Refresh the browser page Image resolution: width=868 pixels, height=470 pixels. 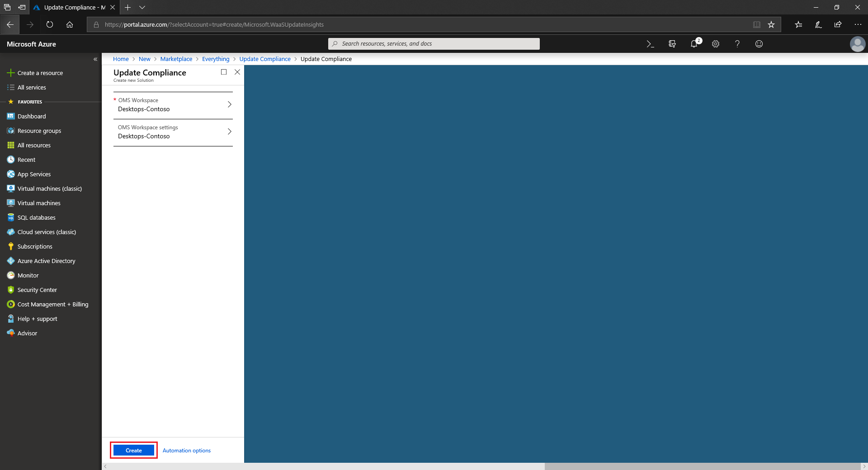50,24
